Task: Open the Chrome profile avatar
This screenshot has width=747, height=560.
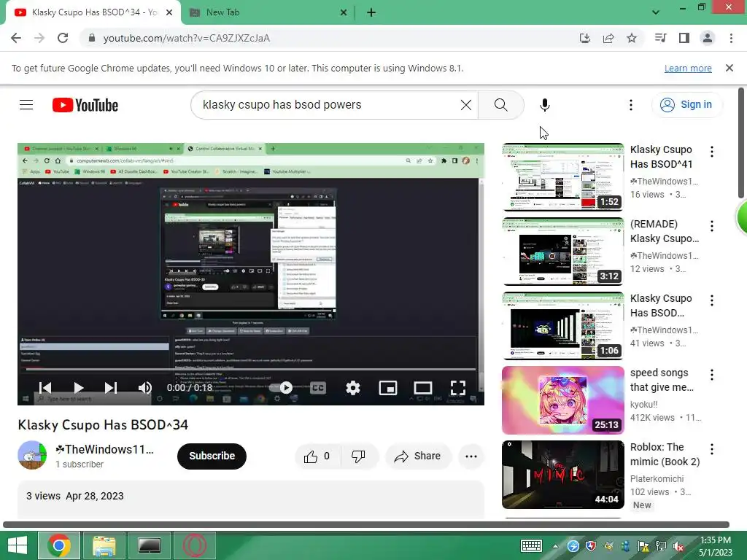Action: pyautogui.click(x=708, y=38)
